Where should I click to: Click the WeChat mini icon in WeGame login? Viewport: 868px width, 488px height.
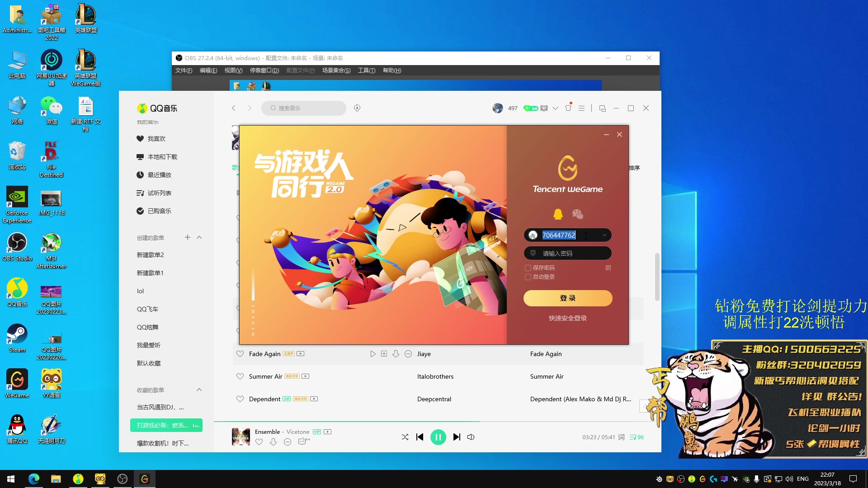click(x=577, y=214)
